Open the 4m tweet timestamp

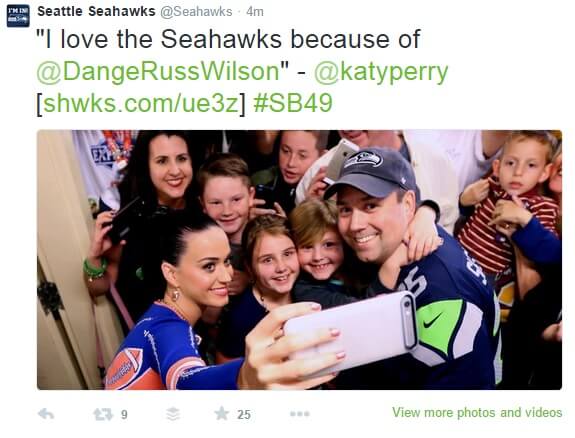[x=255, y=12]
